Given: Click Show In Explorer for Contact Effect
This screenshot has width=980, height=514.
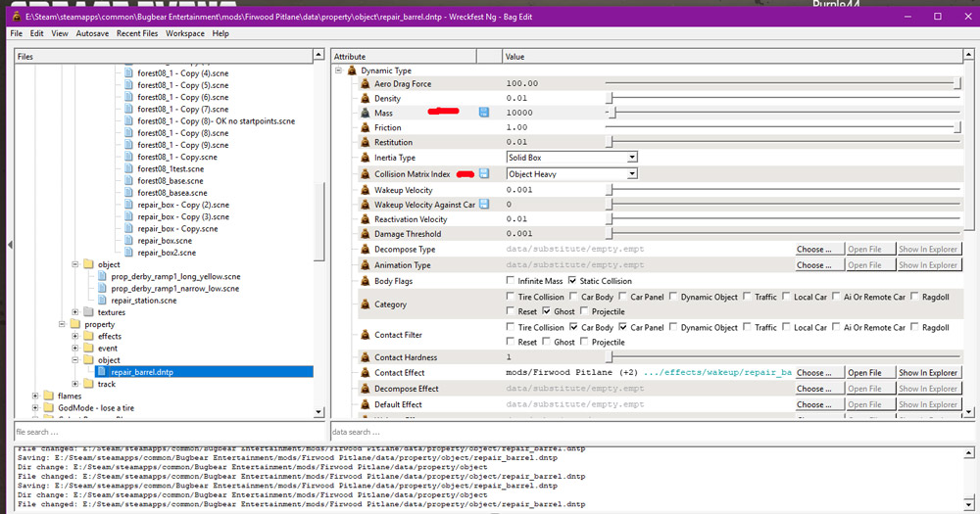Looking at the screenshot, I should click(x=928, y=373).
